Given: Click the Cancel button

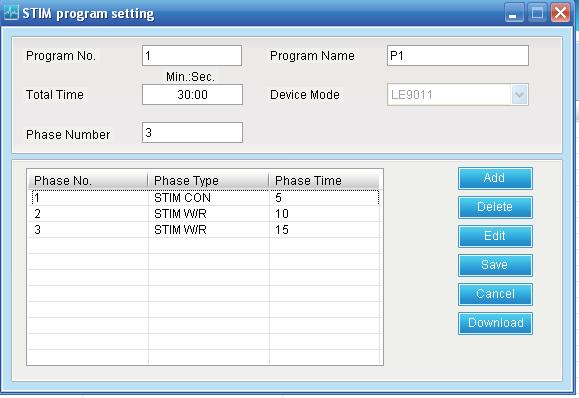Looking at the screenshot, I should pyautogui.click(x=495, y=294).
